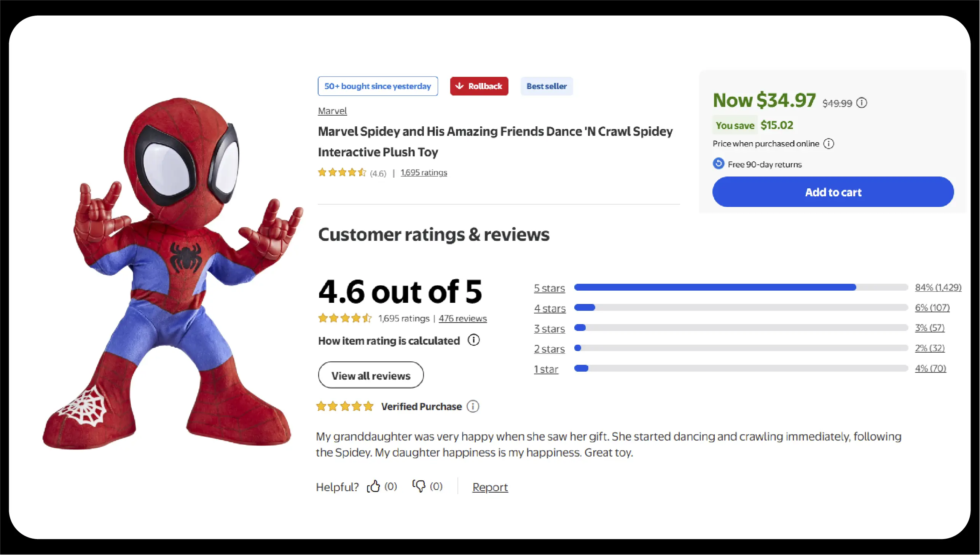
Task: Filter reviews by 5 stars
Action: coord(549,288)
